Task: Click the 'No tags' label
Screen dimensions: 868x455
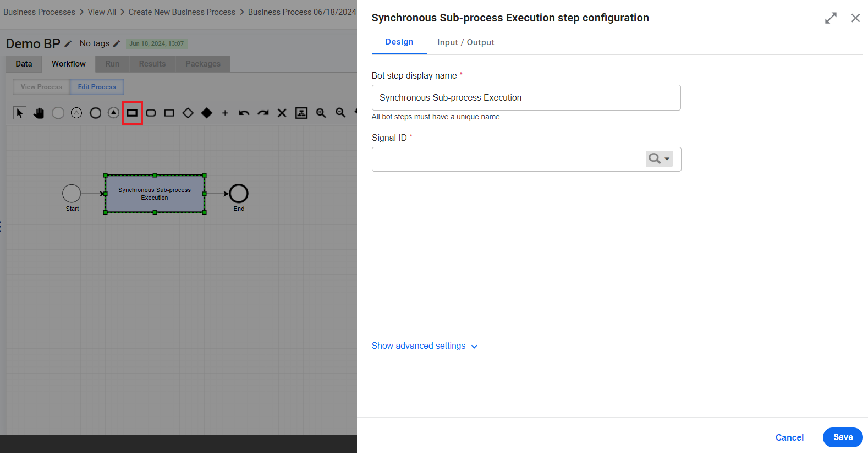Action: click(95, 43)
